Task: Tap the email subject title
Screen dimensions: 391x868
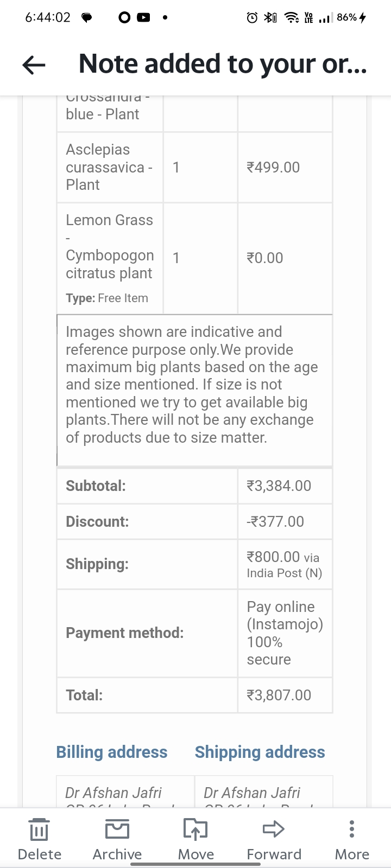Action: pos(223,64)
